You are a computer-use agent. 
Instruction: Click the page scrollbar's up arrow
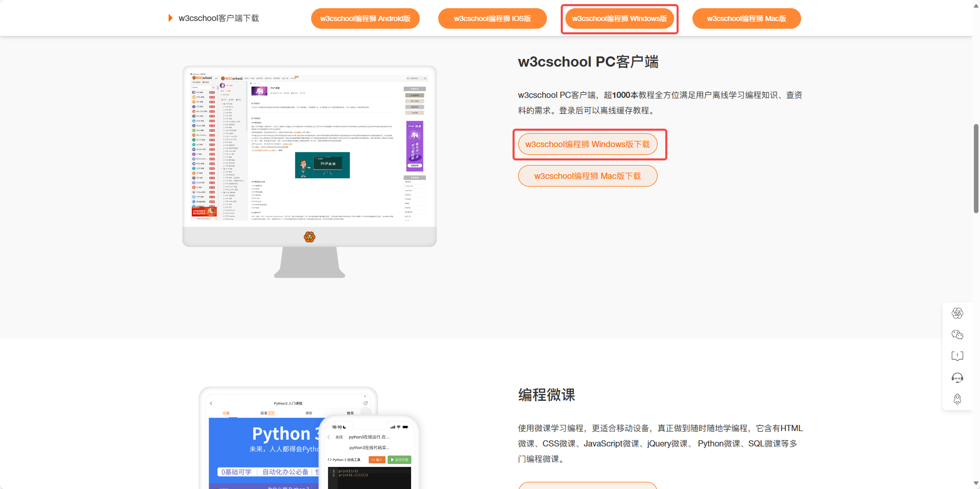point(976,6)
